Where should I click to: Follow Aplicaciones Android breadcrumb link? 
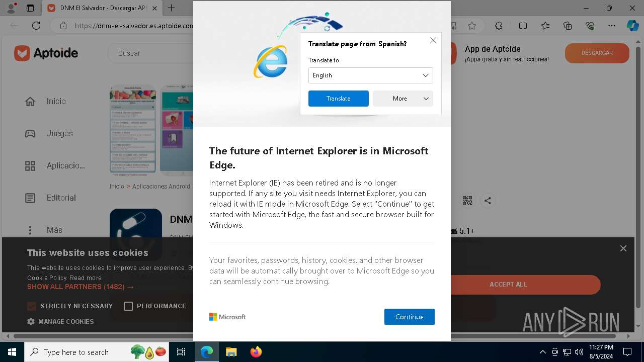click(x=162, y=187)
